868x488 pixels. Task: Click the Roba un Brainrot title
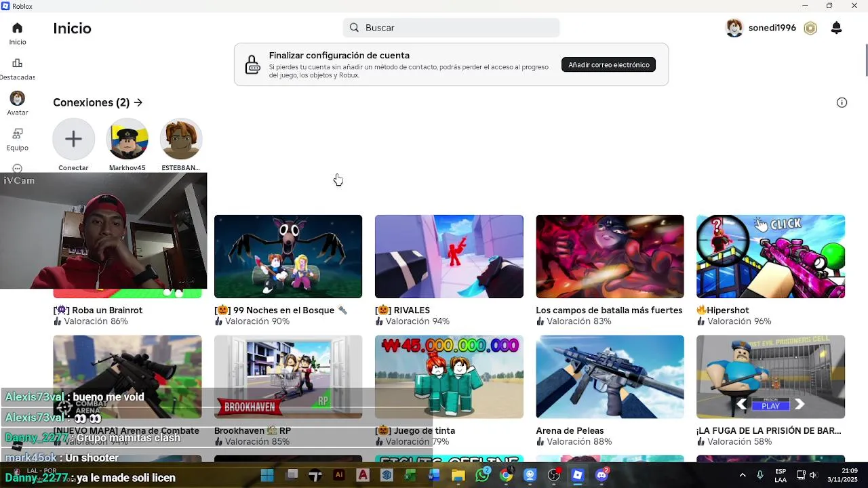tap(98, 310)
